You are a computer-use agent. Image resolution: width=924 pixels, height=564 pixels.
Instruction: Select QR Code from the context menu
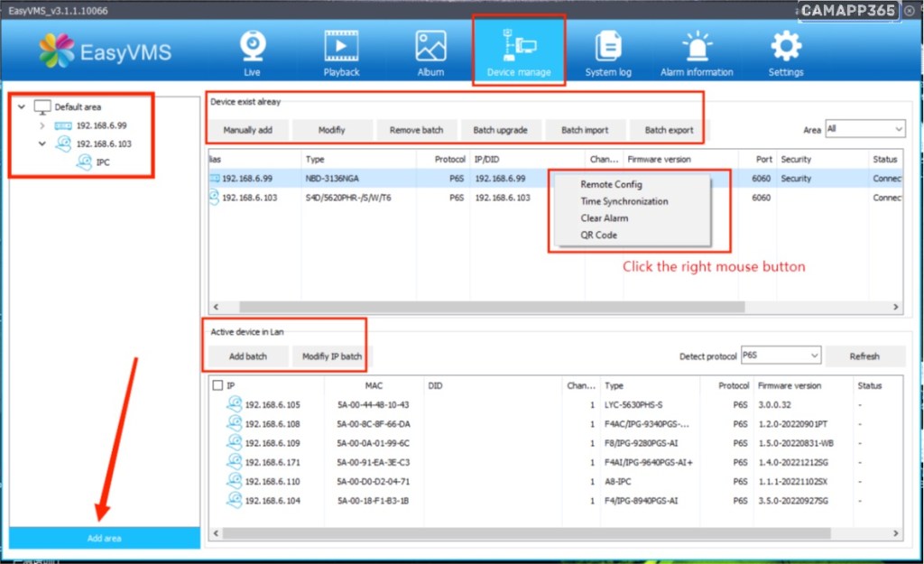click(599, 235)
